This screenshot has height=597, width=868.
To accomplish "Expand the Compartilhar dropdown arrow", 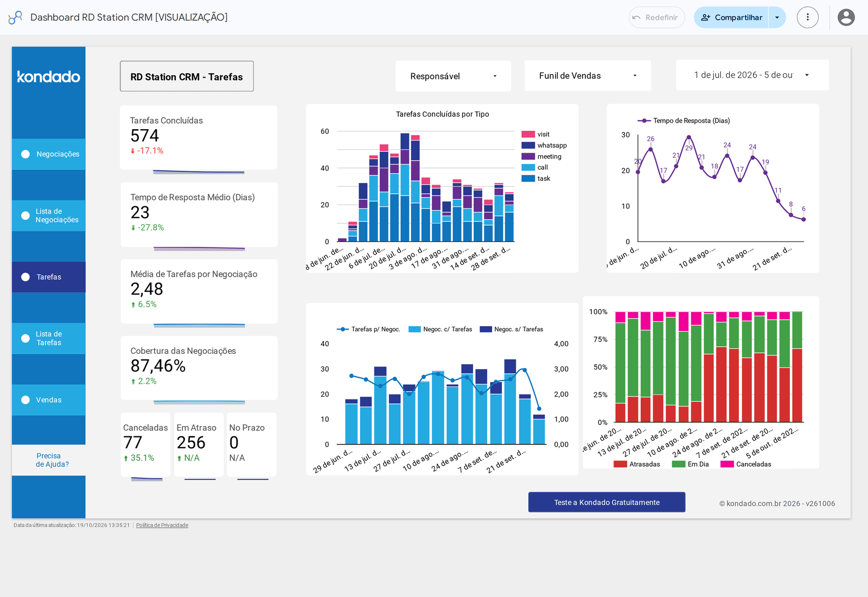I will (777, 17).
